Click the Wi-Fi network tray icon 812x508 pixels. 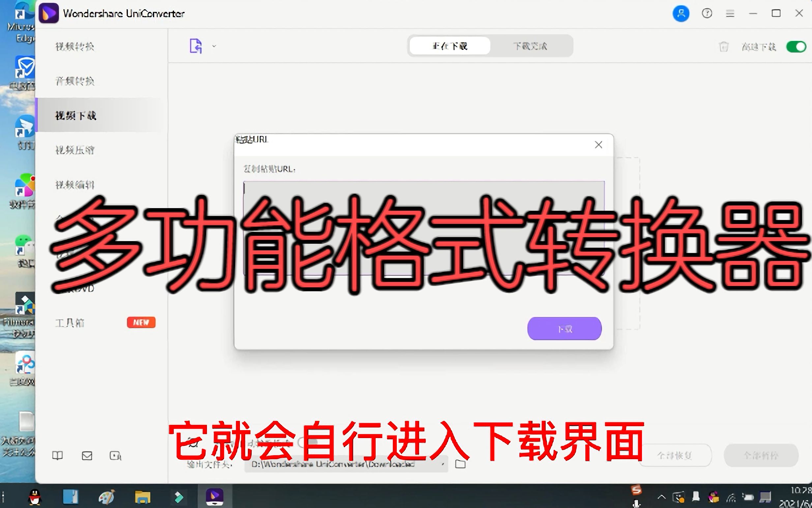pyautogui.click(x=731, y=497)
